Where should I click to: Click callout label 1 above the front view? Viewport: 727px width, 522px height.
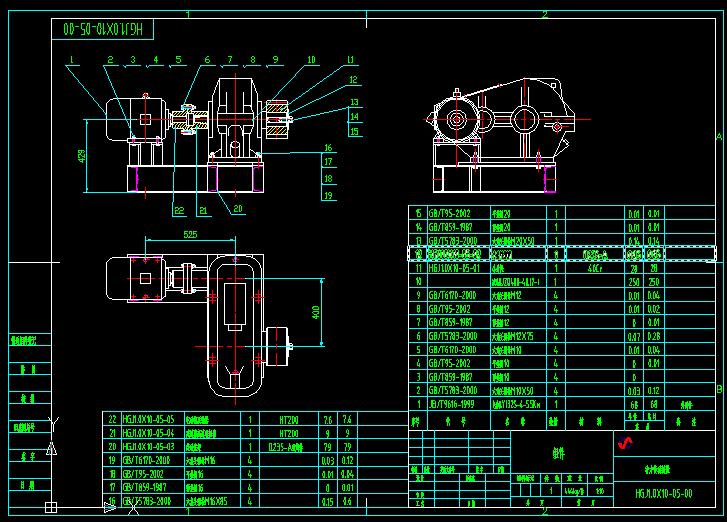pyautogui.click(x=72, y=59)
